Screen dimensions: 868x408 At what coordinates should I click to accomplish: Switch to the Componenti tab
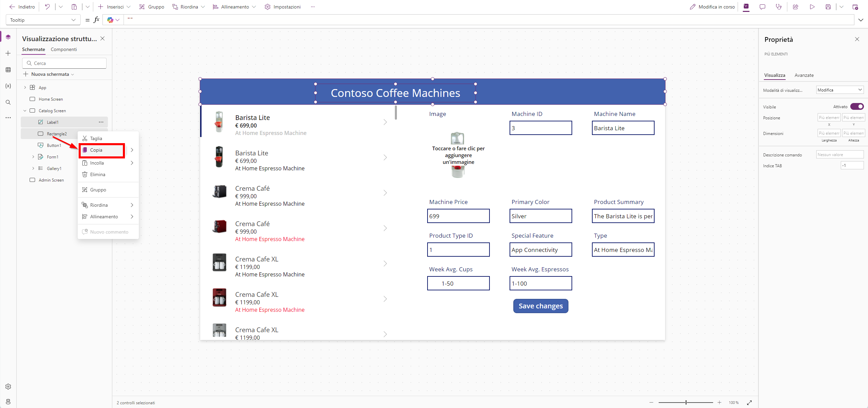coord(64,50)
